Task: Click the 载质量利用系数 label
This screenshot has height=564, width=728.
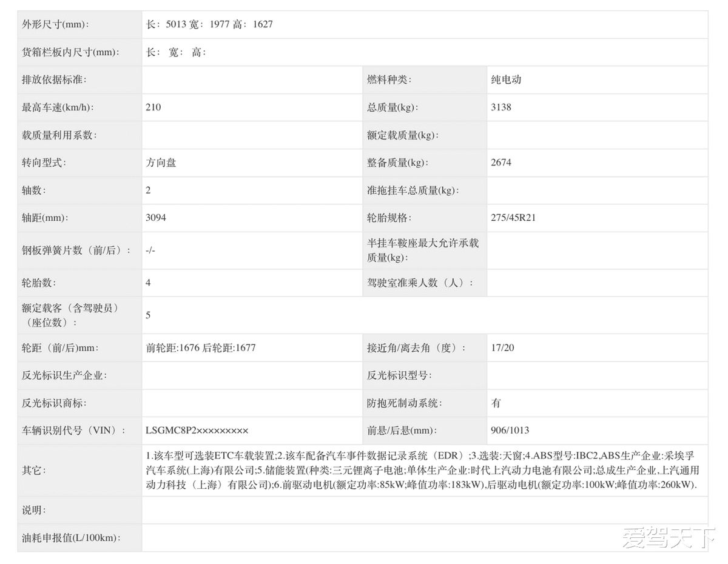Action: tap(59, 135)
